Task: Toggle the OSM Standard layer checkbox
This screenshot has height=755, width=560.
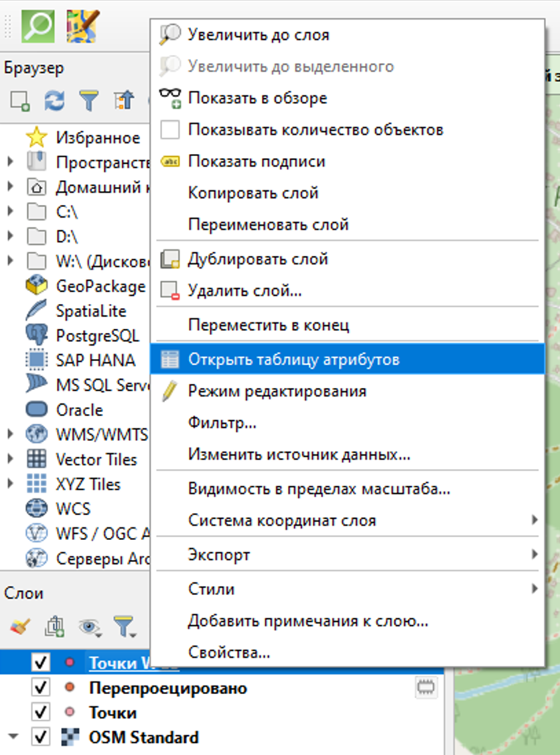Action: [x=41, y=737]
